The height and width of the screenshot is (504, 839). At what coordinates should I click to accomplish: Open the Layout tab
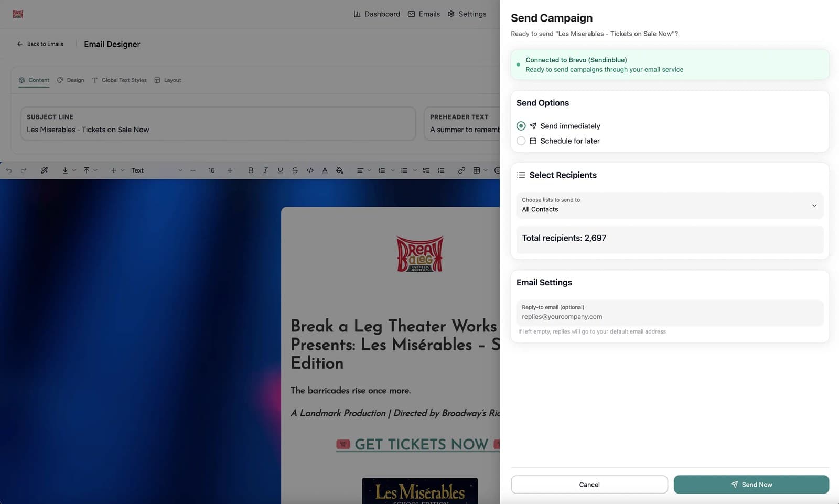tap(168, 80)
